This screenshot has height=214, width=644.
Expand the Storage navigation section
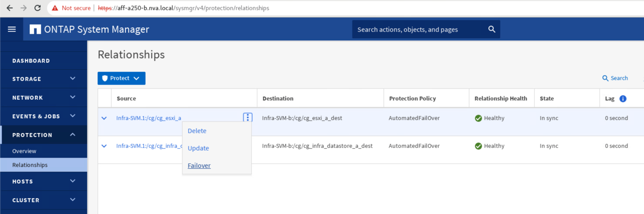[43, 79]
